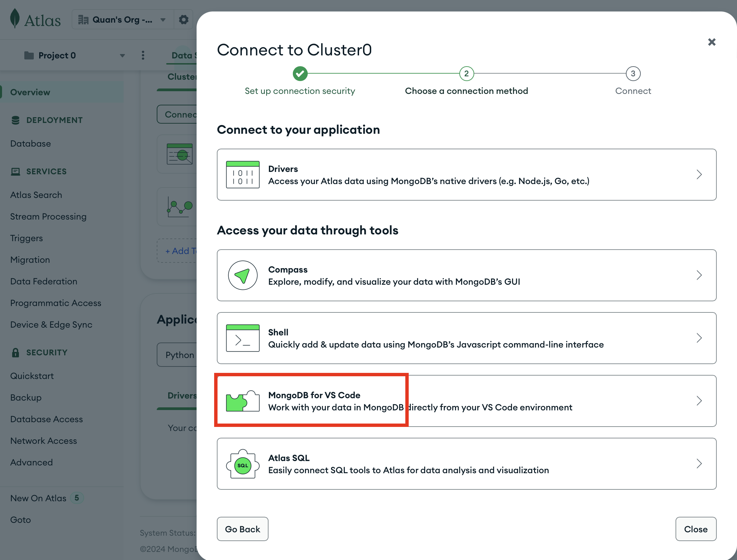Select the Drivers connection option

466,175
